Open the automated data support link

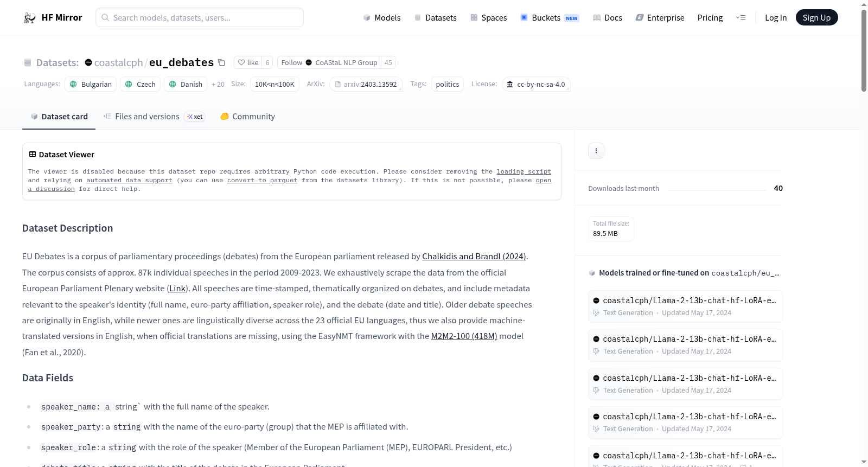[129, 180]
